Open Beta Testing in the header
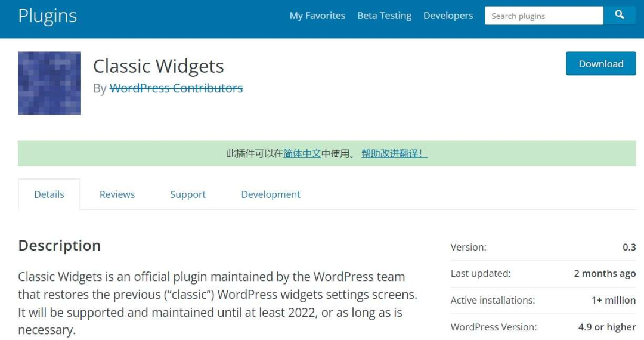 click(x=385, y=16)
